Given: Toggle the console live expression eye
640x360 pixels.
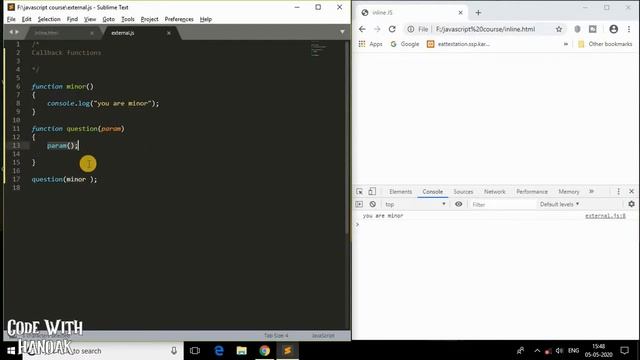Looking at the screenshot, I should click(x=459, y=204).
